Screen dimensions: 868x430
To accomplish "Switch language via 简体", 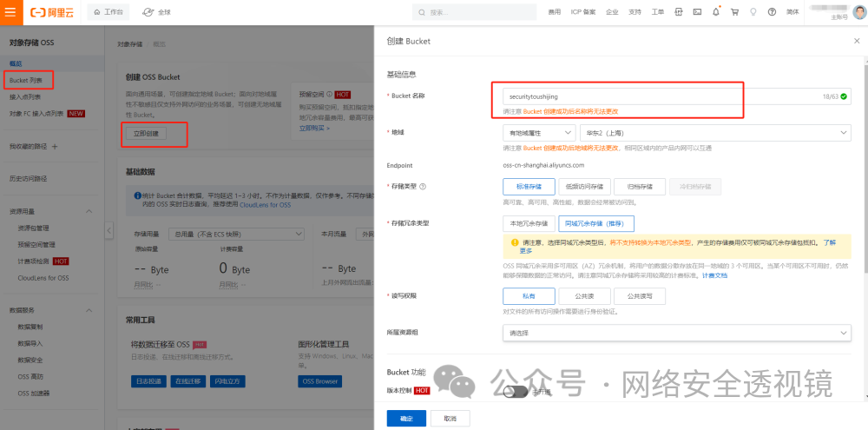I will (x=792, y=12).
